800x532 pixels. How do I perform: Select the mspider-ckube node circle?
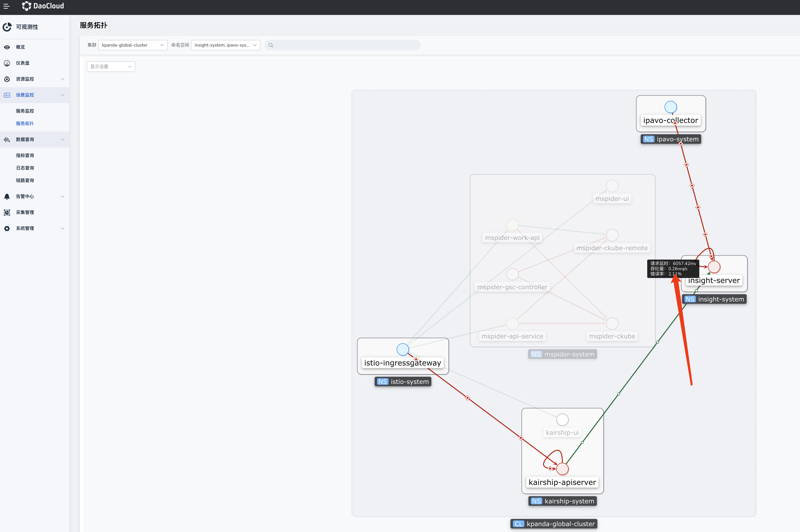tap(612, 323)
